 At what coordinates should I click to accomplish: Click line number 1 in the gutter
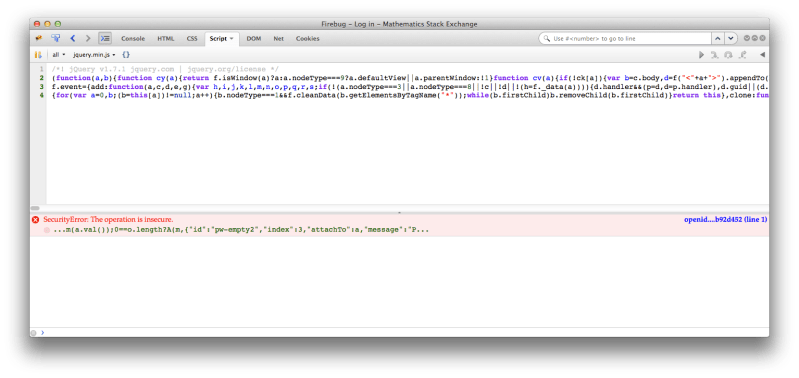(42, 69)
